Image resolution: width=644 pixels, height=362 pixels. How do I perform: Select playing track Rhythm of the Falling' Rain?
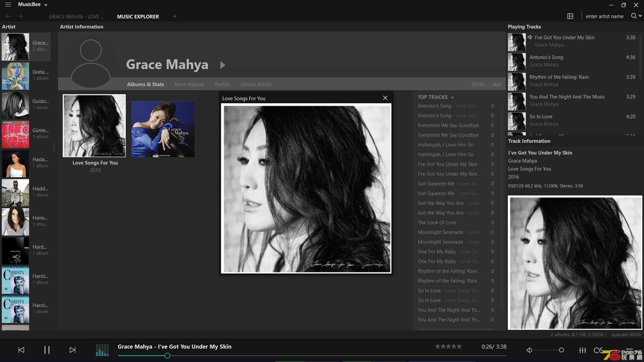click(x=572, y=81)
